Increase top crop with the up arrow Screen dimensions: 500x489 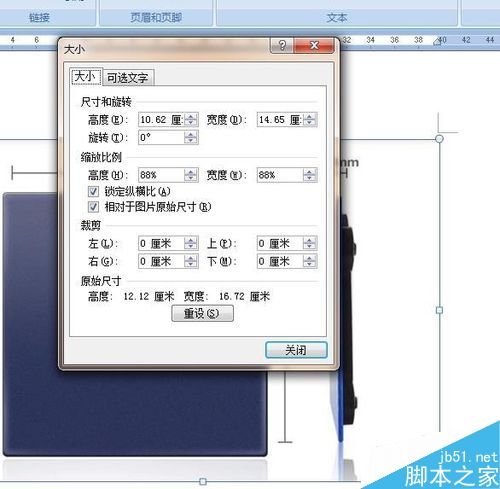point(310,240)
